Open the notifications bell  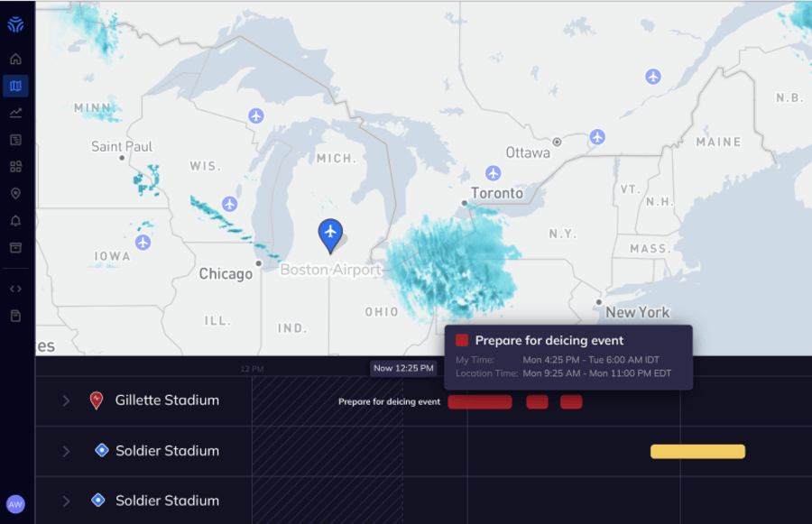(15, 221)
